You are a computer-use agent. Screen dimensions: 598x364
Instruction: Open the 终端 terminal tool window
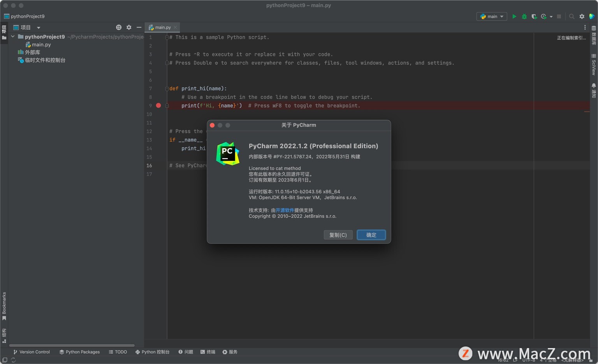[208, 352]
